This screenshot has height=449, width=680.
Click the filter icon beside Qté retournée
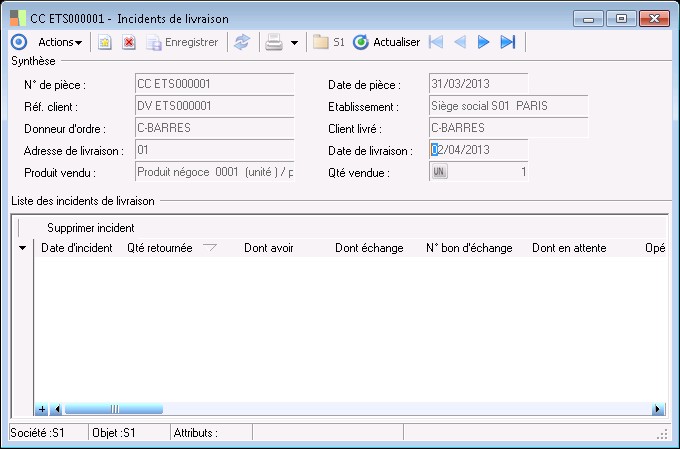click(x=210, y=247)
